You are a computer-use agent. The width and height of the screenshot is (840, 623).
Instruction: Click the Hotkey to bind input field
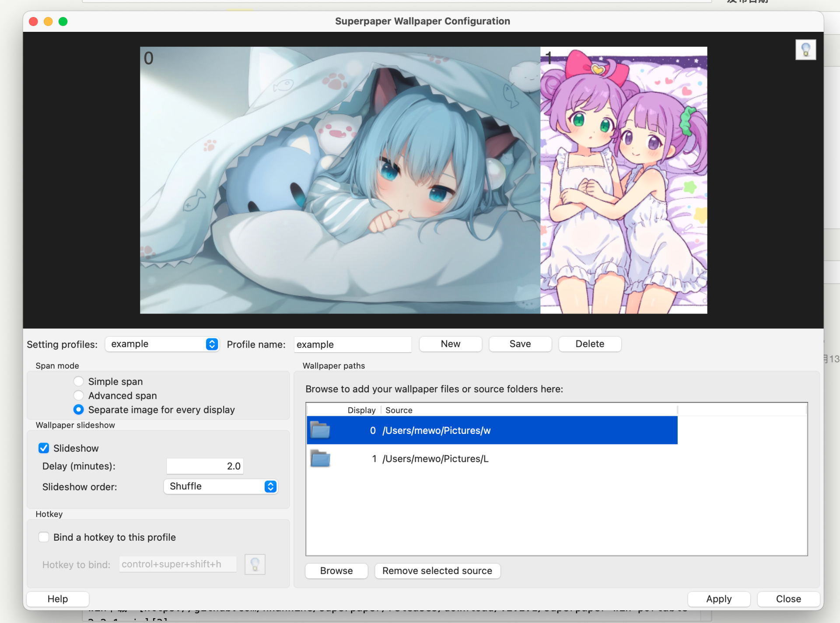[x=178, y=564]
